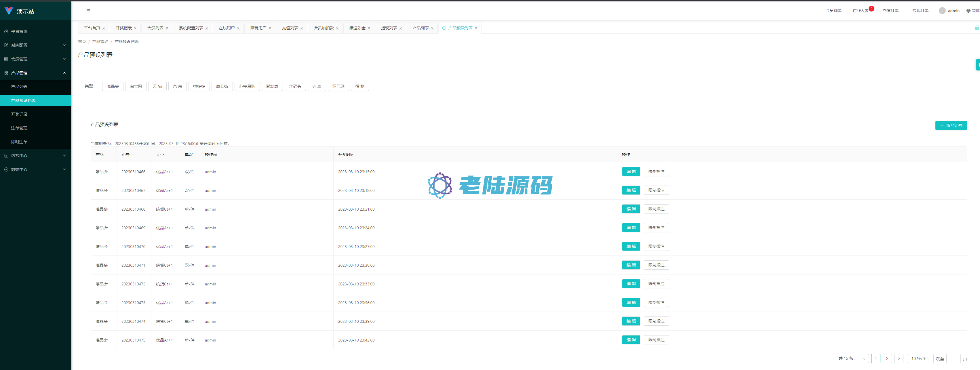This screenshot has width=980, height=370.
Task: Go to next page arrow
Action: coord(899,358)
